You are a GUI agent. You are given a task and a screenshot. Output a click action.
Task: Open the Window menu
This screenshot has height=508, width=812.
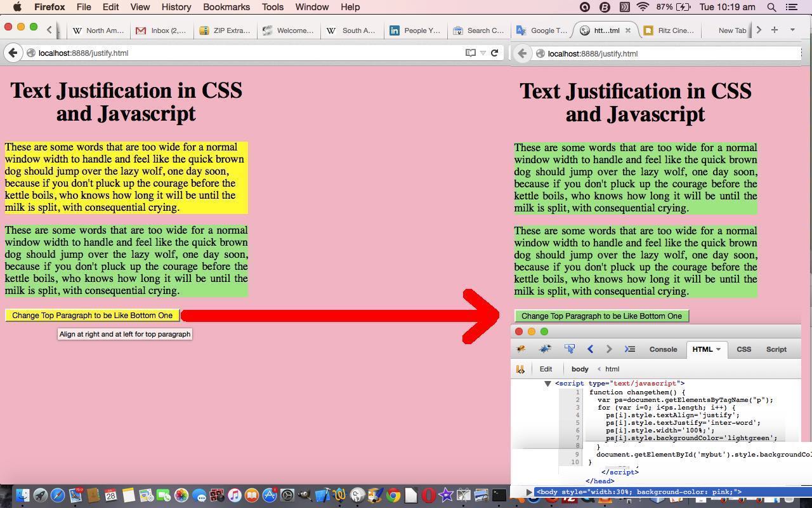click(311, 7)
